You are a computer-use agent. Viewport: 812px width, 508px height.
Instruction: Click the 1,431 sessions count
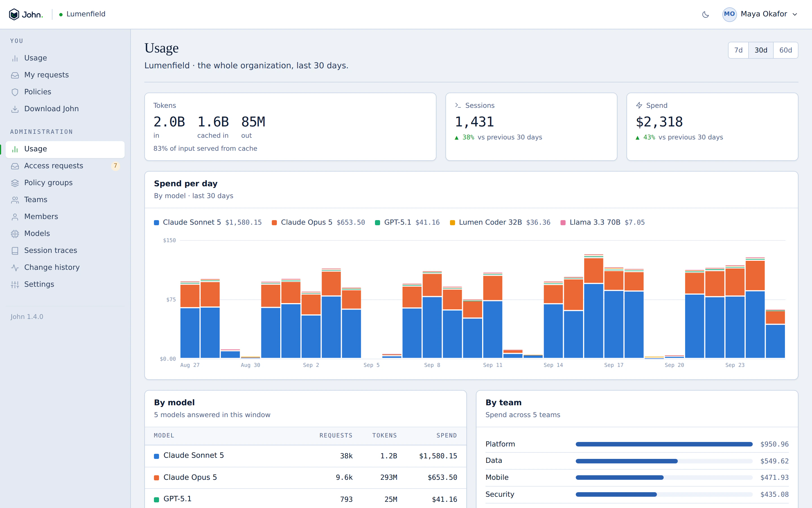pyautogui.click(x=474, y=122)
